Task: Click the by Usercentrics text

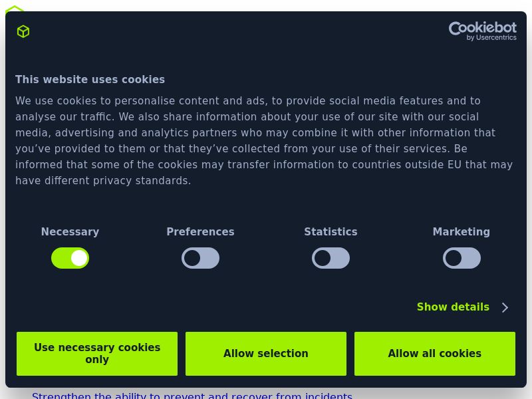Action: 491,38
